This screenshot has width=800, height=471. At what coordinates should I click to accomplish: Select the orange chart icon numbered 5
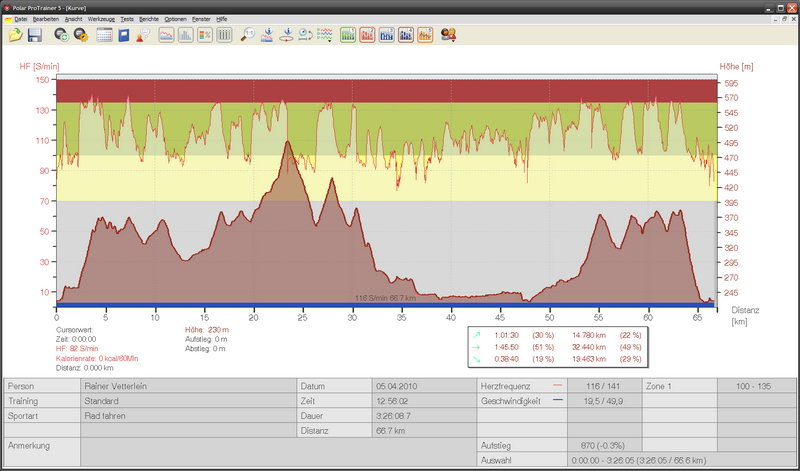click(425, 35)
